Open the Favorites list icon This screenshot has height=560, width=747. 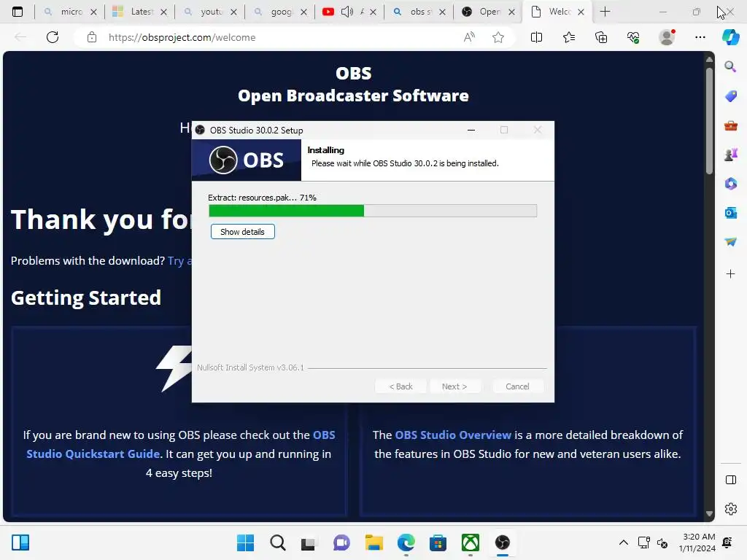point(569,37)
